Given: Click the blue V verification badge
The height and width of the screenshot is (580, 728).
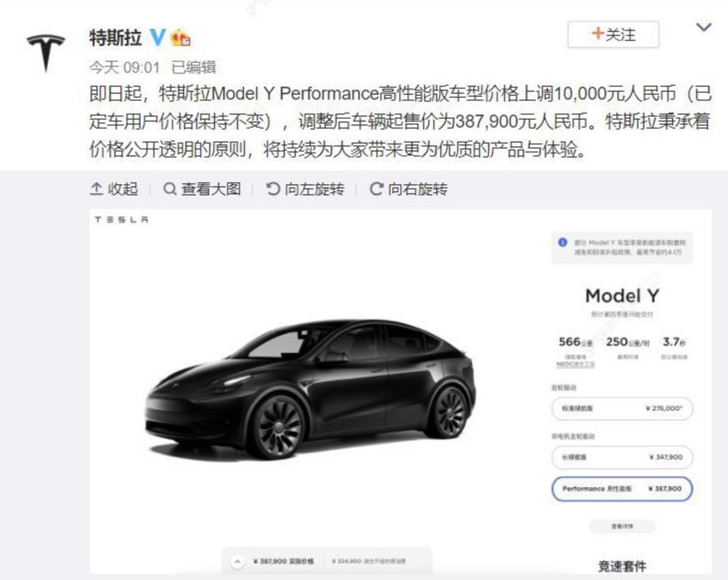Looking at the screenshot, I should coord(158,37).
